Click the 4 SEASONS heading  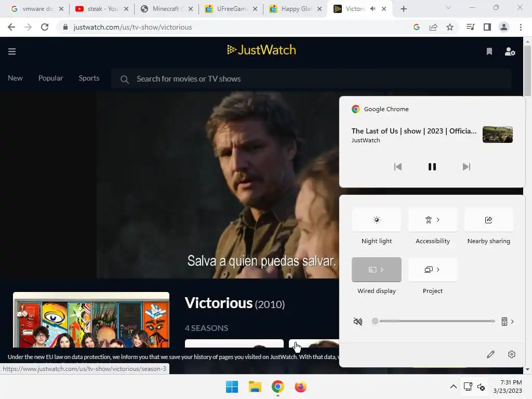(x=207, y=328)
